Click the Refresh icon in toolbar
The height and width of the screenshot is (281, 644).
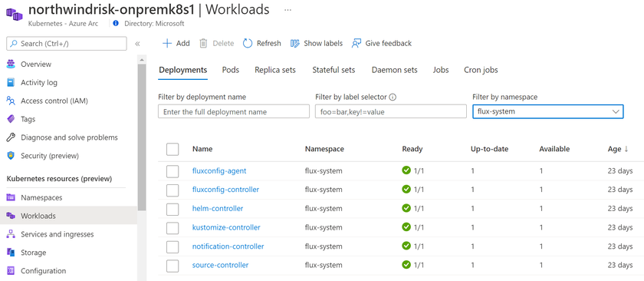point(247,43)
